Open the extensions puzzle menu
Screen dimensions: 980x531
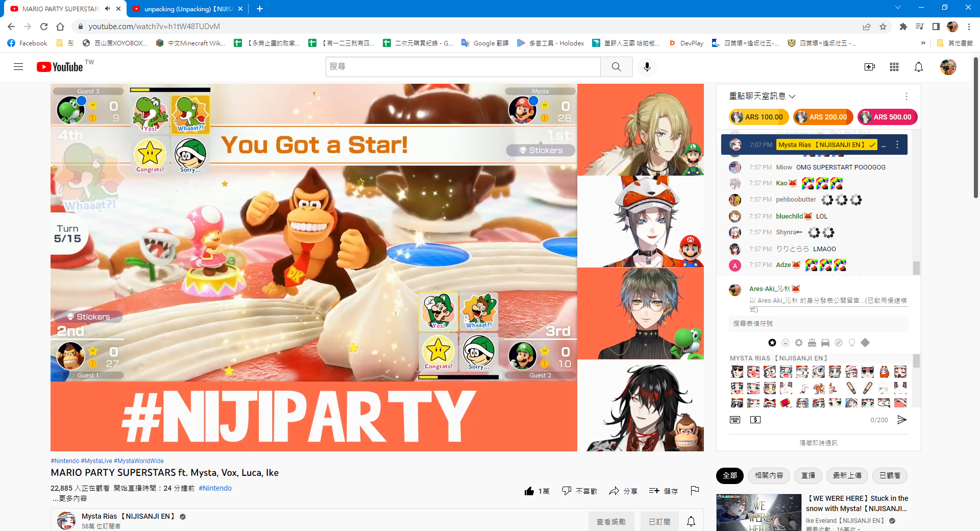point(903,27)
